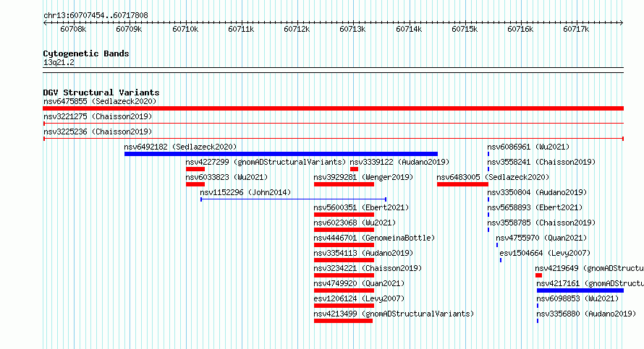Screen dimensions: 644x349
Task: Click the nsv3558241 (Chaisson2019) label
Action: pos(541,162)
